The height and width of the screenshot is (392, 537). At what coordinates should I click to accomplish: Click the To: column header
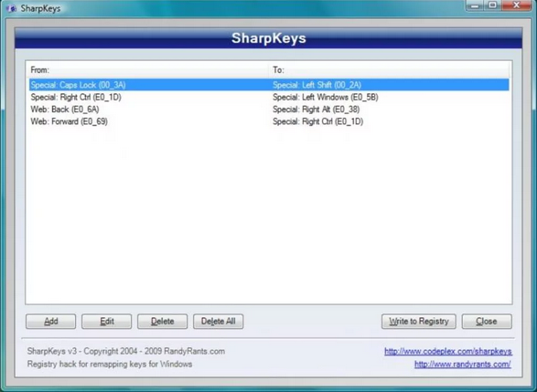(x=390, y=70)
